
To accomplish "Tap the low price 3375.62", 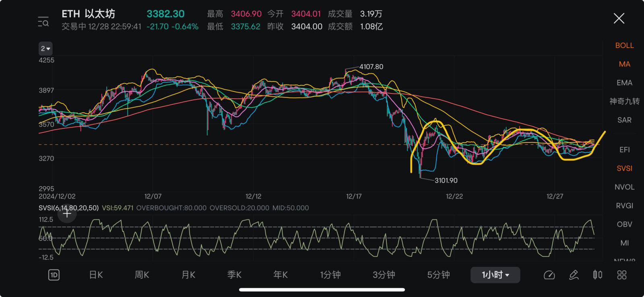I will point(246,27).
